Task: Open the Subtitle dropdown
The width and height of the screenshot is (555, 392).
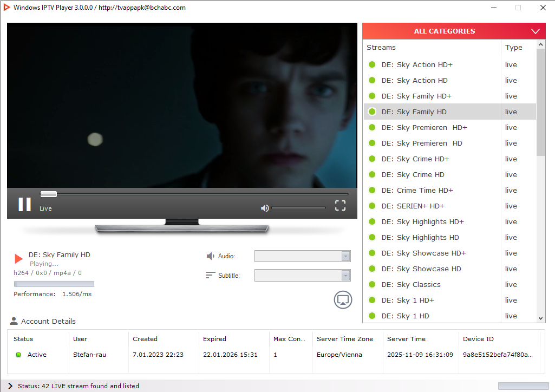Action: click(302, 276)
